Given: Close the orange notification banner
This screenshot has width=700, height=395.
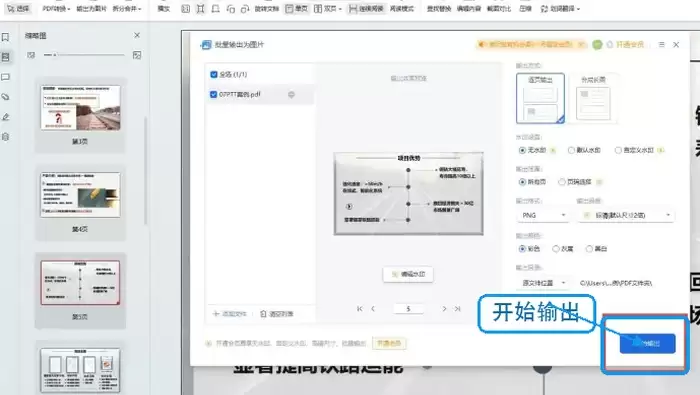Looking at the screenshot, I should point(581,45).
